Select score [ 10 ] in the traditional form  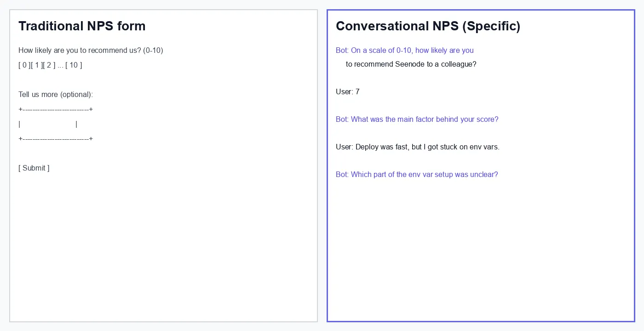[x=74, y=65]
